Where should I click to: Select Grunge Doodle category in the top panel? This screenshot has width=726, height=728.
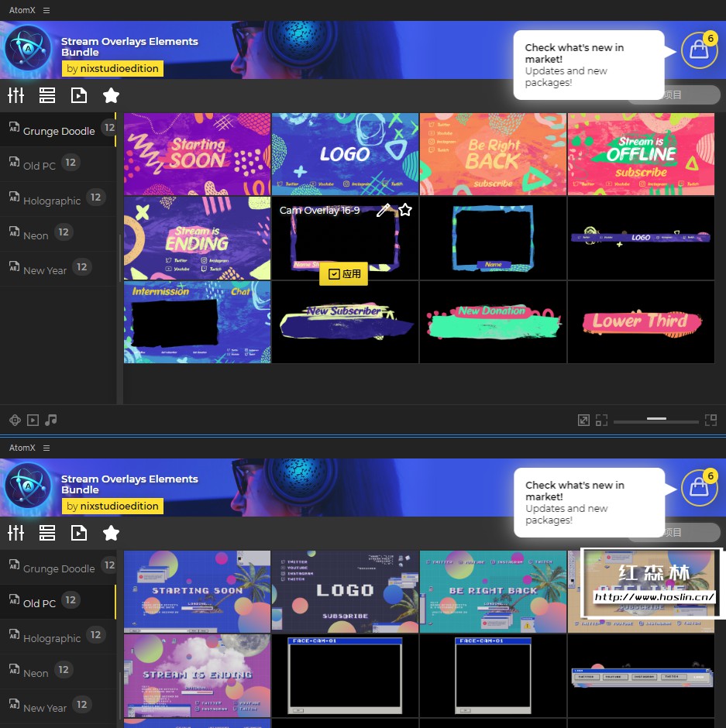point(58,129)
